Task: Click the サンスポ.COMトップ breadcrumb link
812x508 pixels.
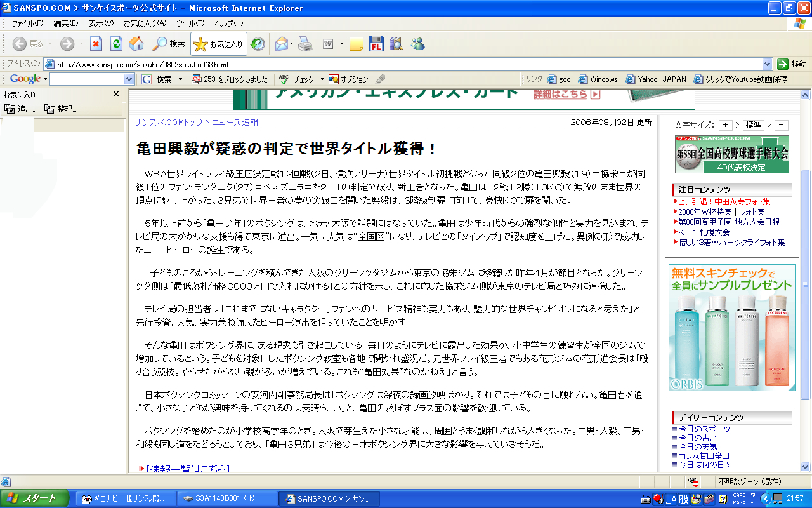Action: click(168, 122)
